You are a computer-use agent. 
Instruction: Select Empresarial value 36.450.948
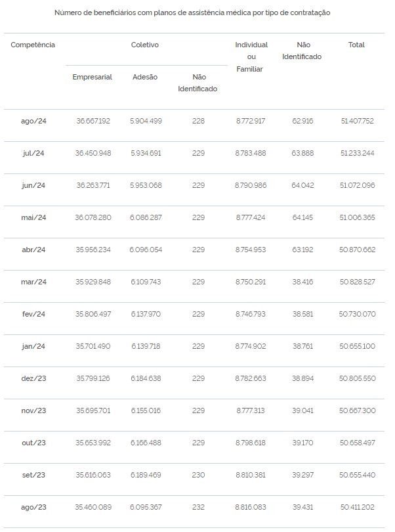[93, 153]
